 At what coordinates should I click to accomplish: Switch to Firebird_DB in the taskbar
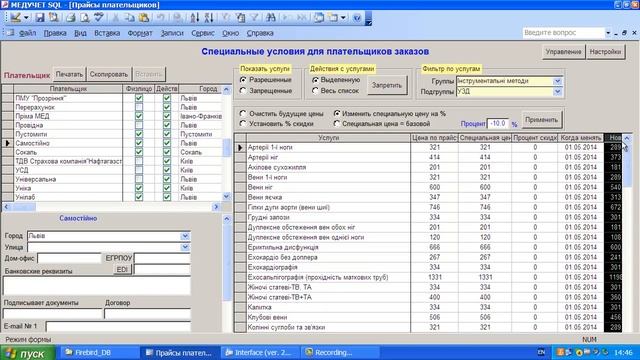pos(99,353)
